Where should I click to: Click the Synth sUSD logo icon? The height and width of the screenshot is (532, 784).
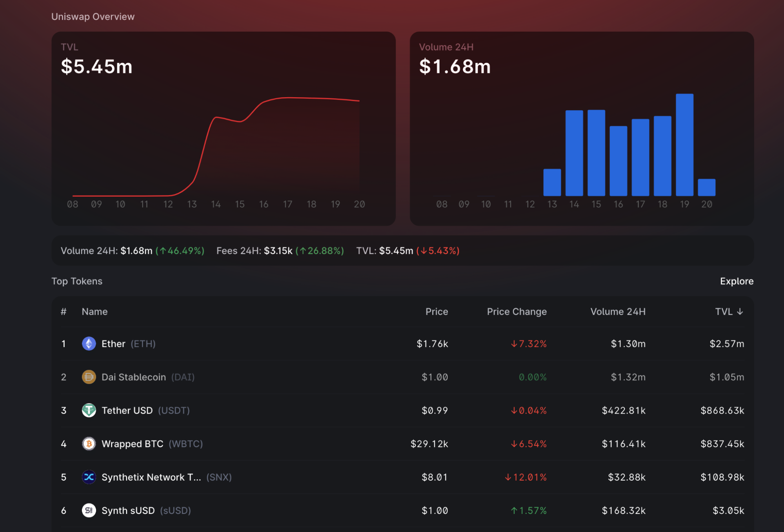coord(89,510)
